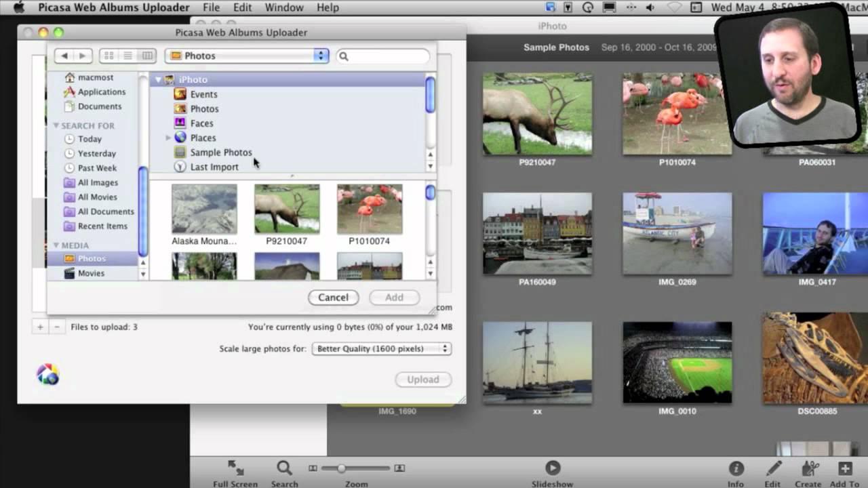The height and width of the screenshot is (488, 868).
Task: Click the plus button to add files
Action: [x=40, y=327]
